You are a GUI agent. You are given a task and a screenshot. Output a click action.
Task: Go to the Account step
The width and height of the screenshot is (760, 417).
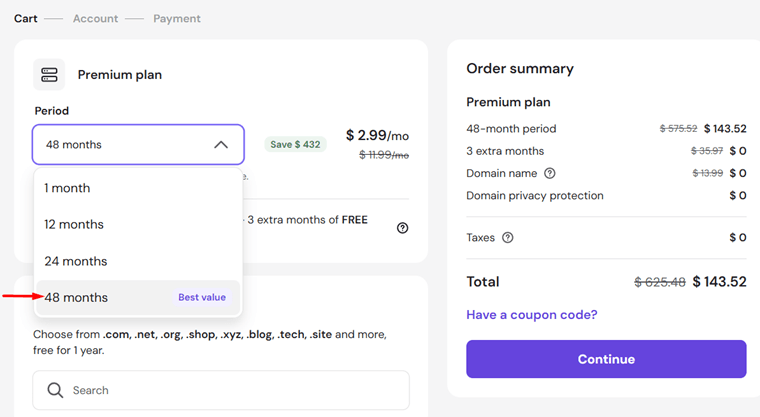tap(95, 18)
